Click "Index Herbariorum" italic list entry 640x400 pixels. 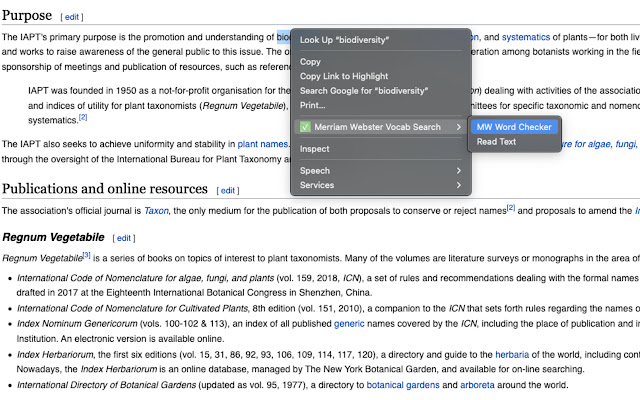(55, 355)
